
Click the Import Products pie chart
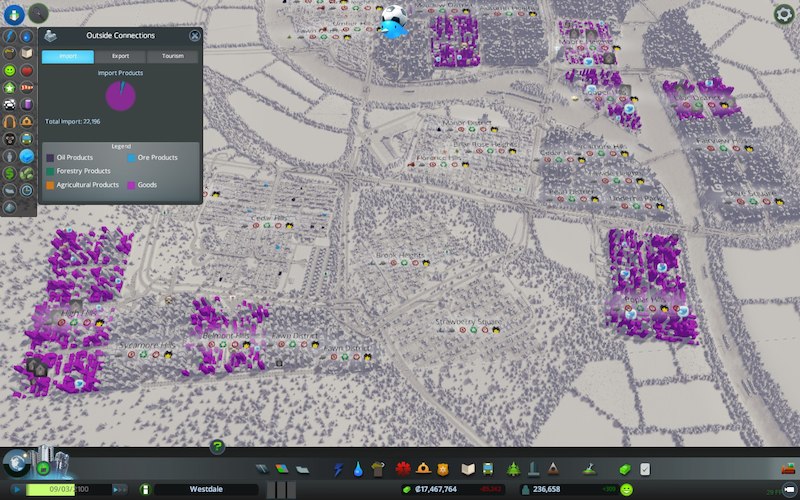pyautogui.click(x=121, y=97)
